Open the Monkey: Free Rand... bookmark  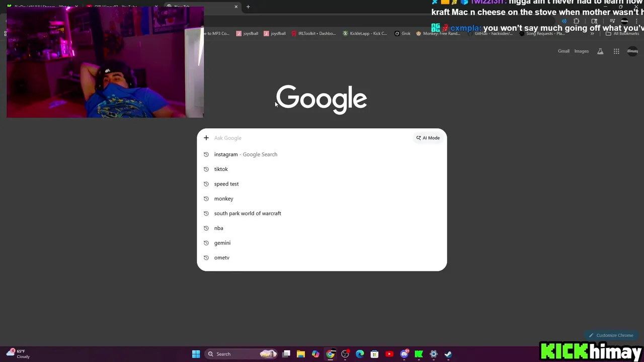click(x=438, y=34)
